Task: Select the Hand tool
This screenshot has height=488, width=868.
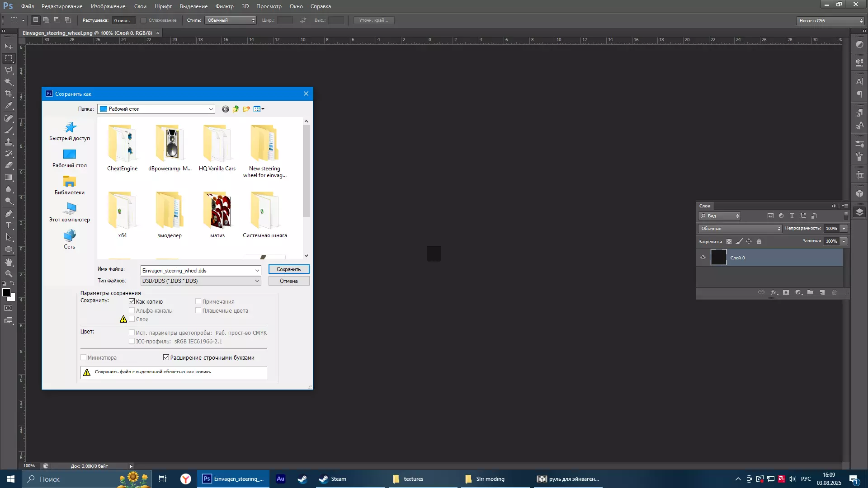Action: (x=9, y=262)
